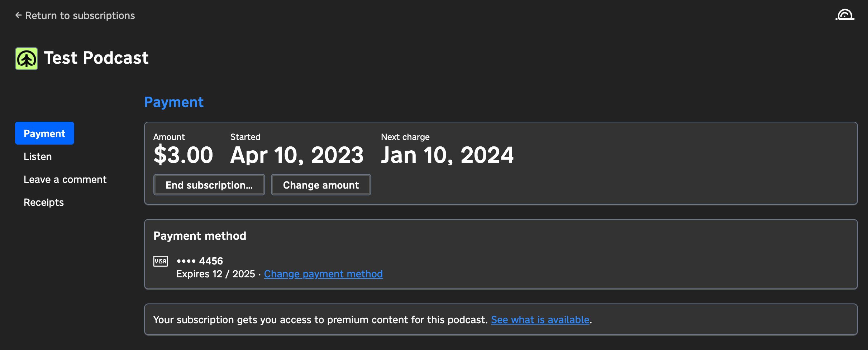This screenshot has height=350, width=868.
Task: Click the Change amount button
Action: tap(321, 185)
